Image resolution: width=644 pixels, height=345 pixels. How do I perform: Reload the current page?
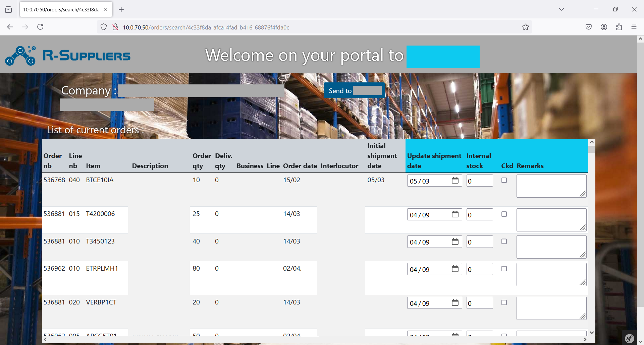pyautogui.click(x=40, y=27)
